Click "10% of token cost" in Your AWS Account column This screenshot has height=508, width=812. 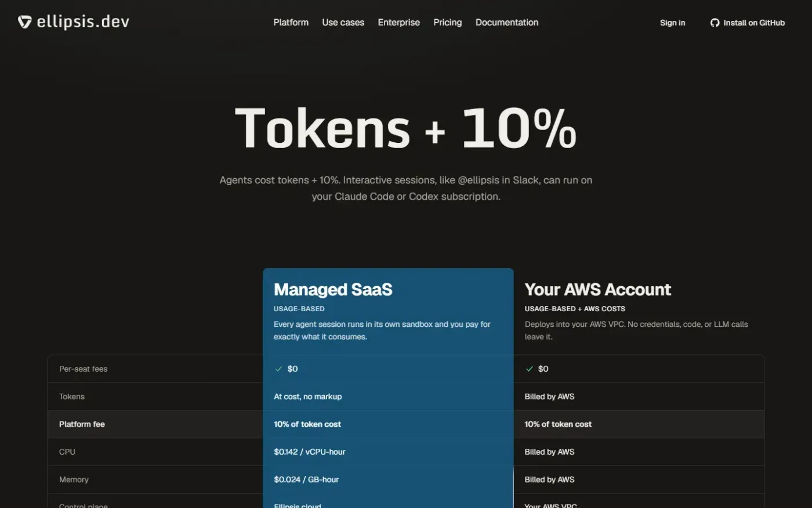pyautogui.click(x=558, y=424)
